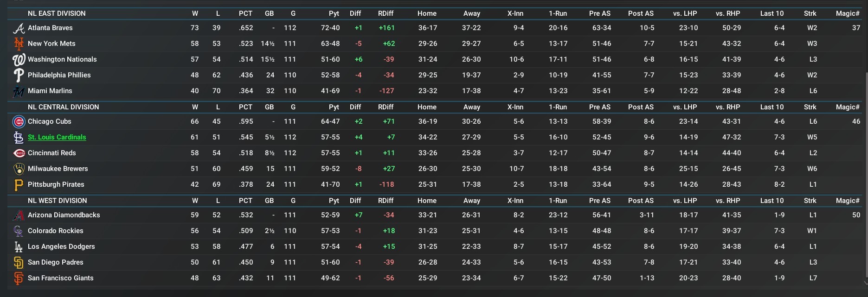Select the Philadelphia Phillies team name
This screenshot has height=297, width=868.
pos(59,75)
